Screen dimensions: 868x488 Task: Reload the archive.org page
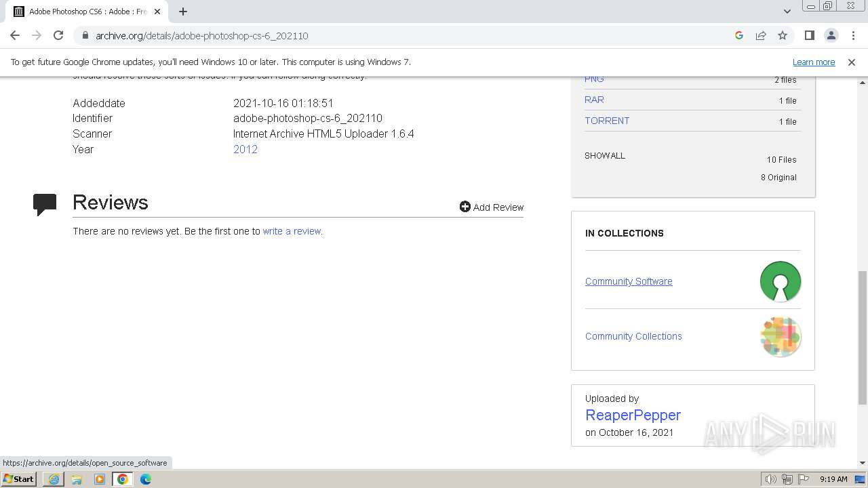click(58, 35)
